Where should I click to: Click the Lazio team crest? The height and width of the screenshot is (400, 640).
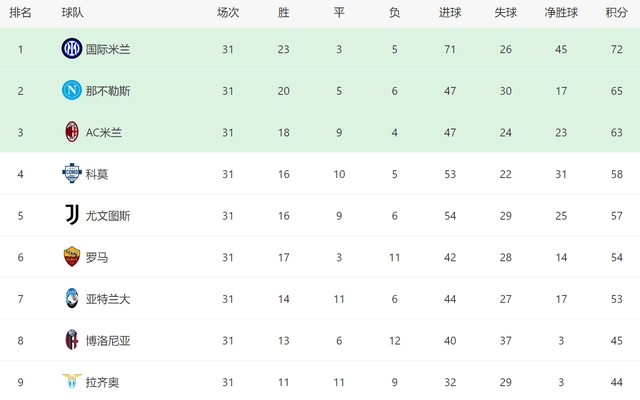71,381
